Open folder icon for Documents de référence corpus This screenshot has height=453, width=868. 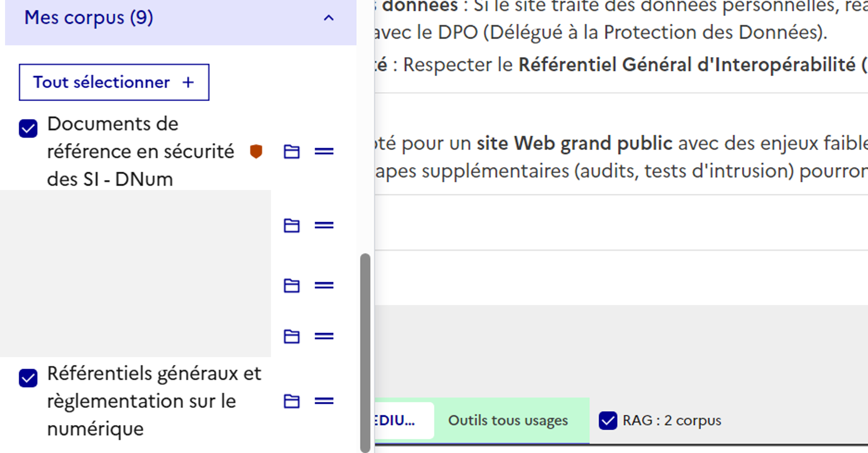292,152
